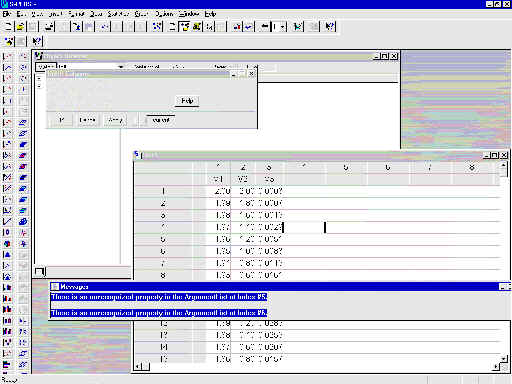Click data window vertical scrollbar down arrow
This screenshot has width=512, height=384.
504,359
